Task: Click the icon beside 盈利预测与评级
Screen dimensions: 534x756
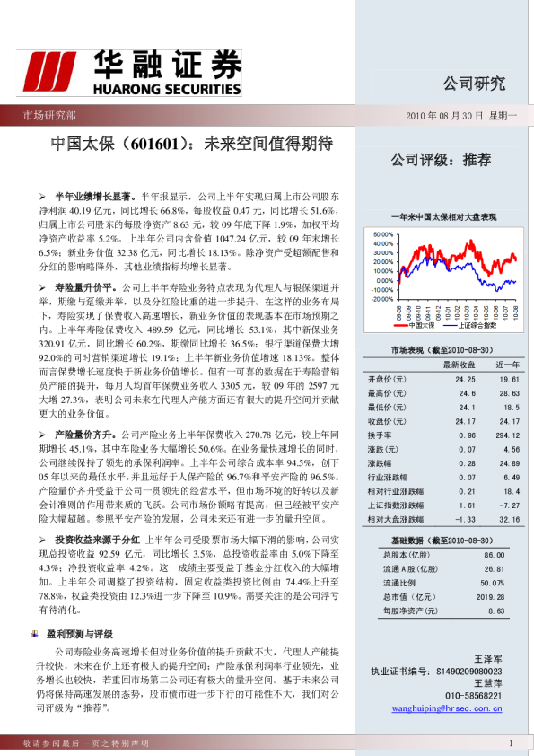Action: (34, 634)
